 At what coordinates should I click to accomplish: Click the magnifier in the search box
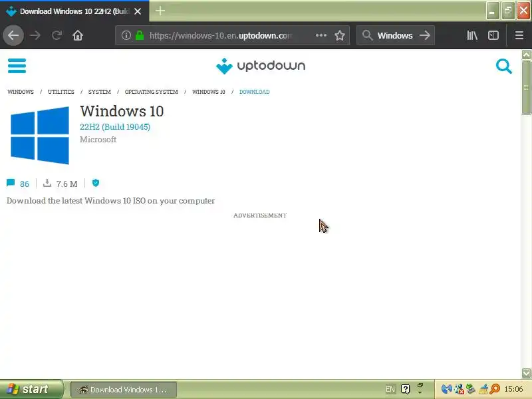pos(367,35)
